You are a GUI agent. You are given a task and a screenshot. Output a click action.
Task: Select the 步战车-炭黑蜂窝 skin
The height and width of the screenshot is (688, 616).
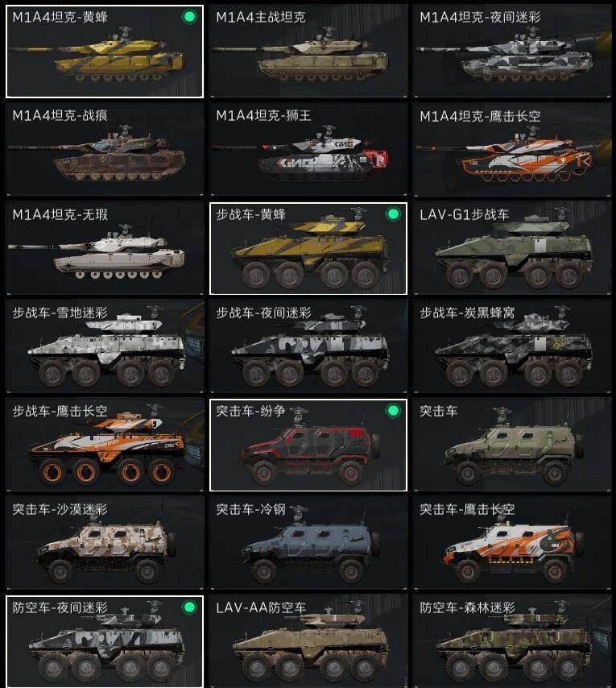(x=512, y=346)
